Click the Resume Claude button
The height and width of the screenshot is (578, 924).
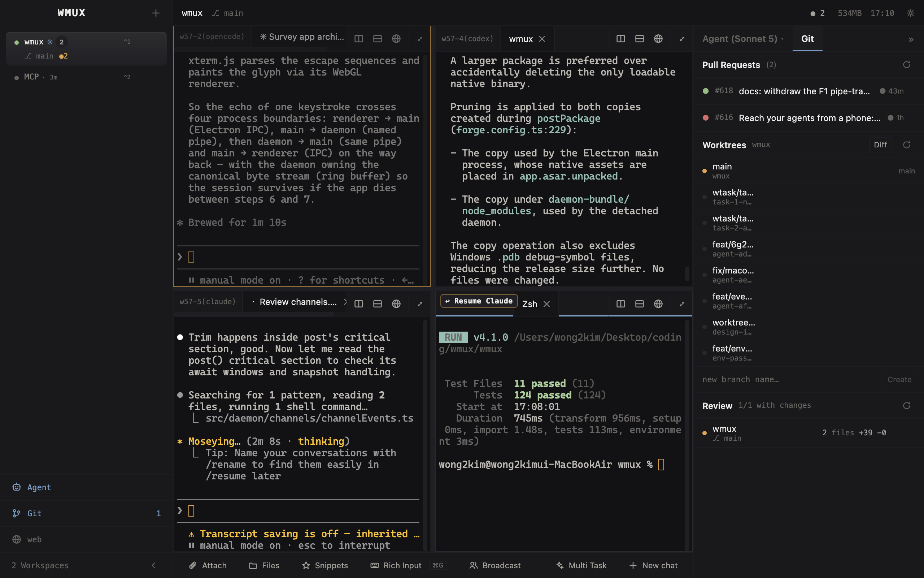[479, 301]
